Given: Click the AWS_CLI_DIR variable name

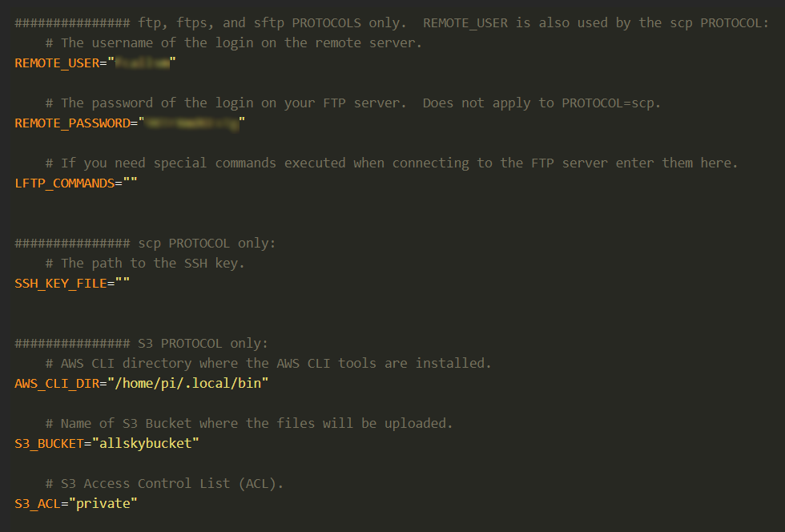Looking at the screenshot, I should 56,384.
